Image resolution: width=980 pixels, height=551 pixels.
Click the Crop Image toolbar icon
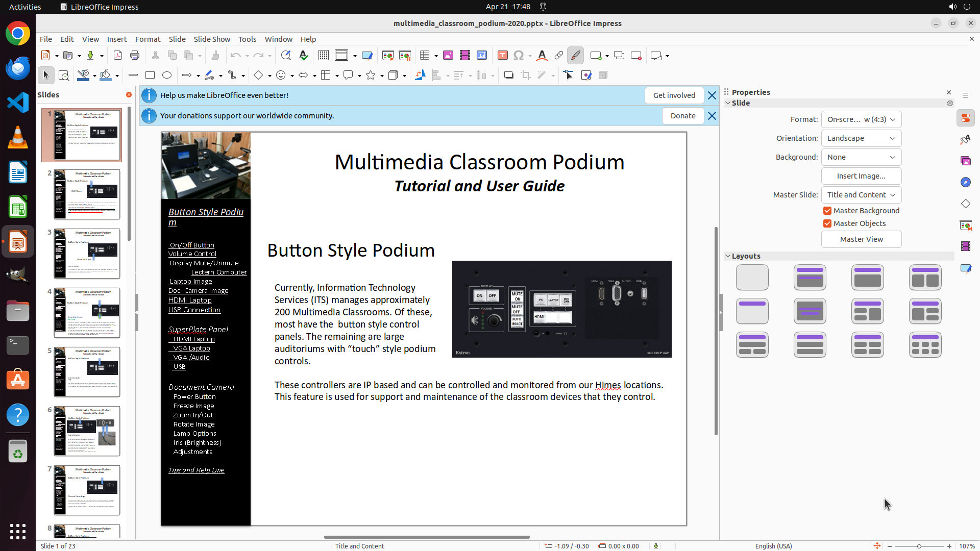526,76
